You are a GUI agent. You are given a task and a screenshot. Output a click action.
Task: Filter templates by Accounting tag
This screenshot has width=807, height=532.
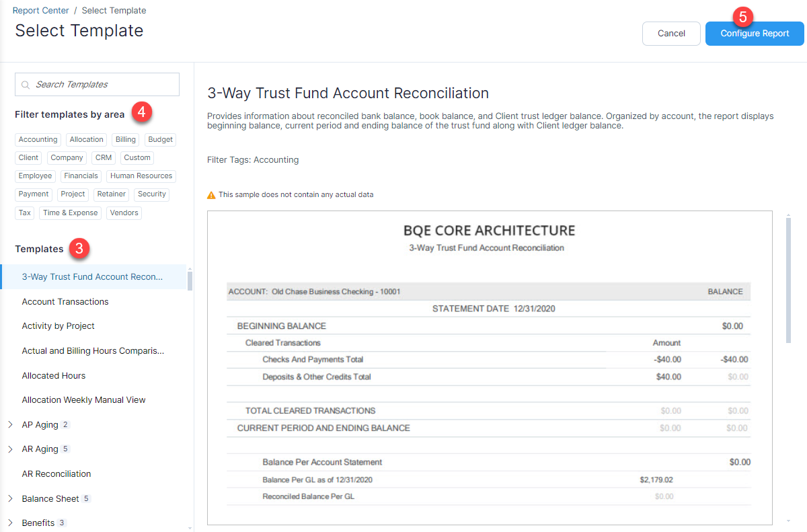pyautogui.click(x=38, y=140)
